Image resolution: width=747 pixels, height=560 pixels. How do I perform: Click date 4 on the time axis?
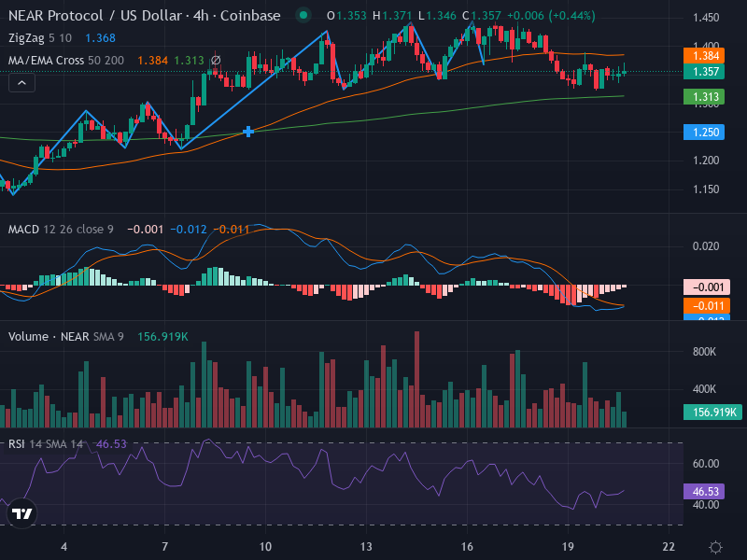pyautogui.click(x=63, y=547)
